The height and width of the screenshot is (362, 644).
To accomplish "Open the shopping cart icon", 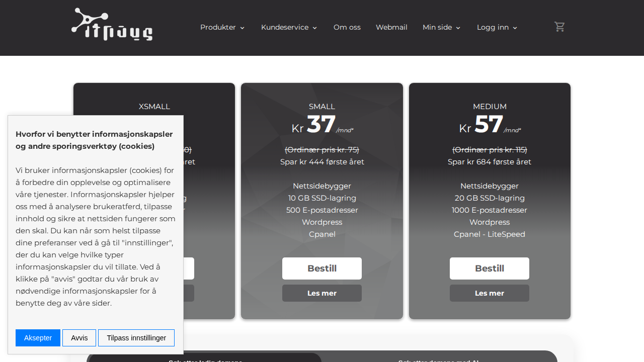I will tap(559, 27).
